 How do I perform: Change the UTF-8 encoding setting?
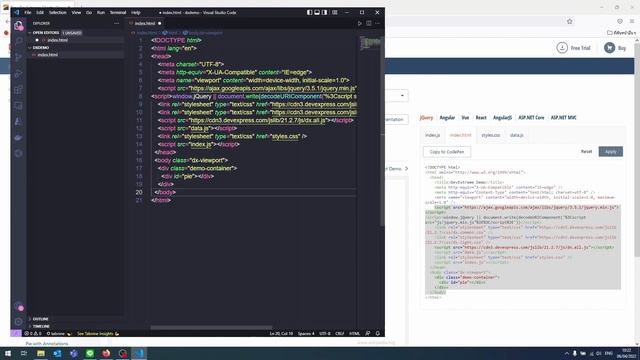pos(325,333)
